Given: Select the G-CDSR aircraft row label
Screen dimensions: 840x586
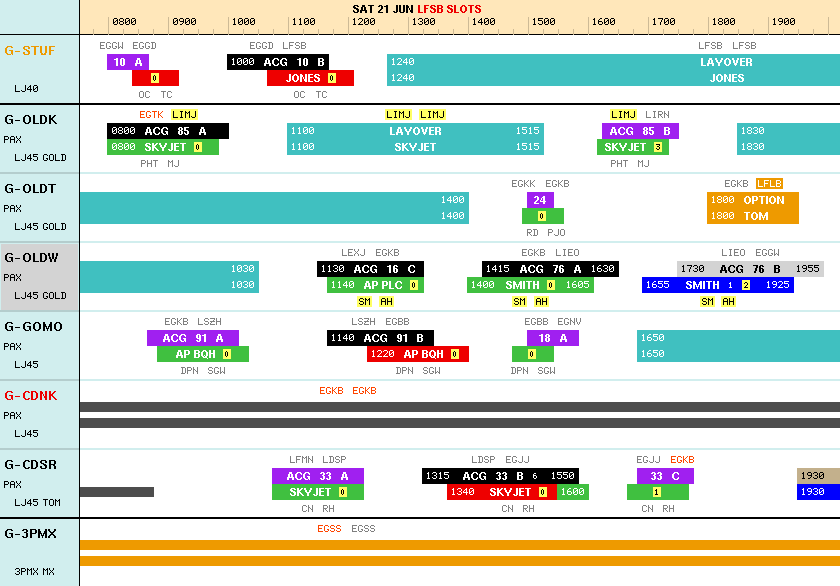Looking at the screenshot, I should coord(31,465).
